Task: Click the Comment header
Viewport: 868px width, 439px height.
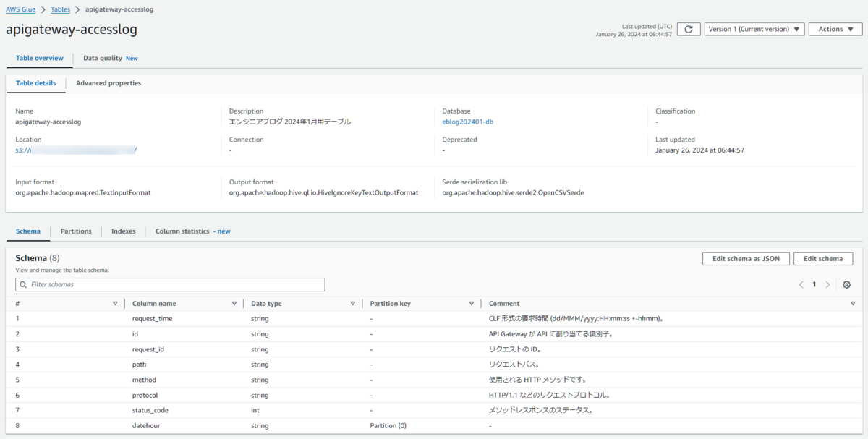Action: pyautogui.click(x=504, y=304)
